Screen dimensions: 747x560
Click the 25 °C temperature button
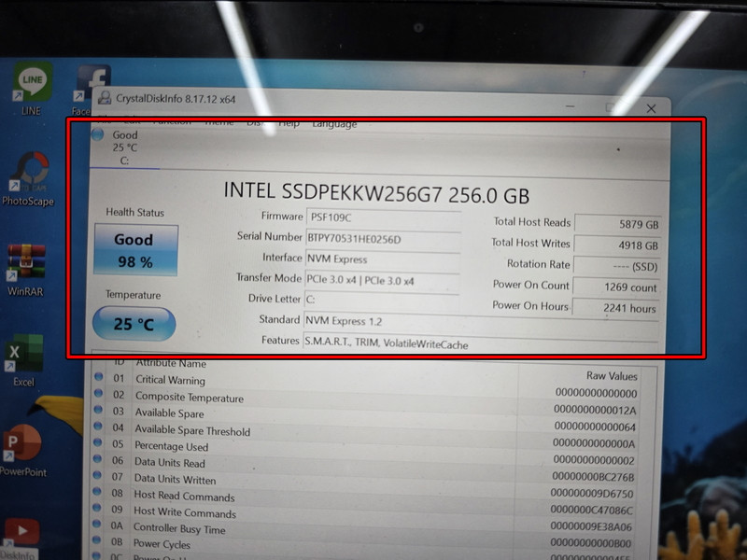pos(134,324)
